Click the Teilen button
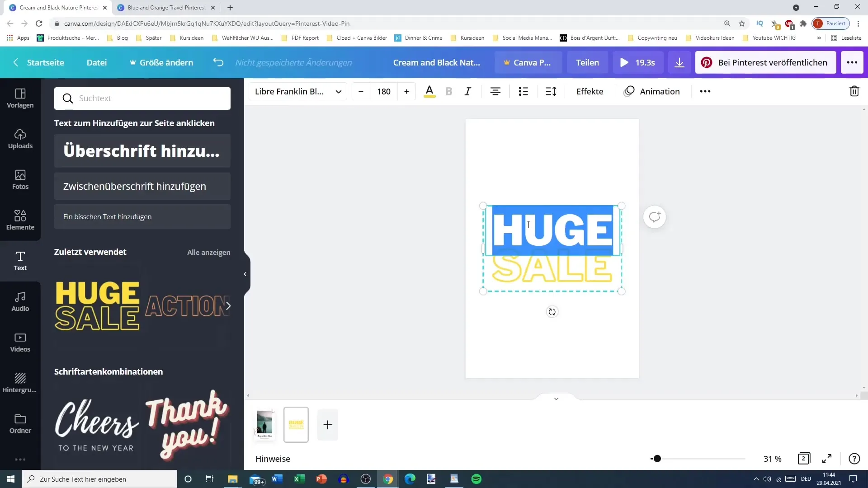The width and height of the screenshot is (868, 488). coord(587,62)
